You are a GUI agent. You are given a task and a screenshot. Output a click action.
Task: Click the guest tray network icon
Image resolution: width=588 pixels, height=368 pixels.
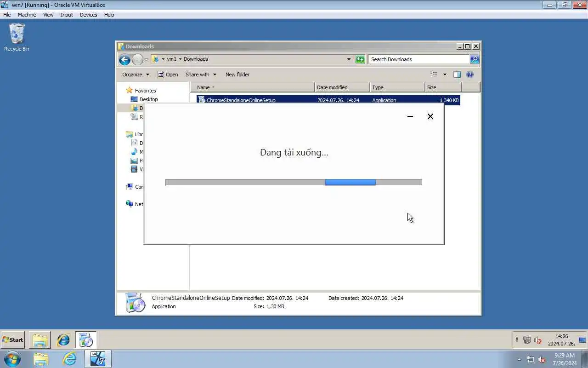pyautogui.click(x=527, y=340)
